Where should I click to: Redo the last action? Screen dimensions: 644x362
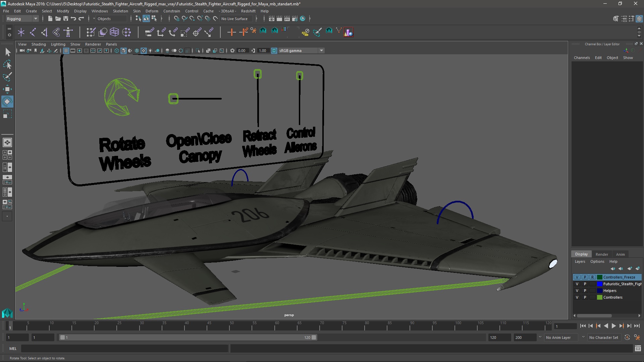pos(81,19)
